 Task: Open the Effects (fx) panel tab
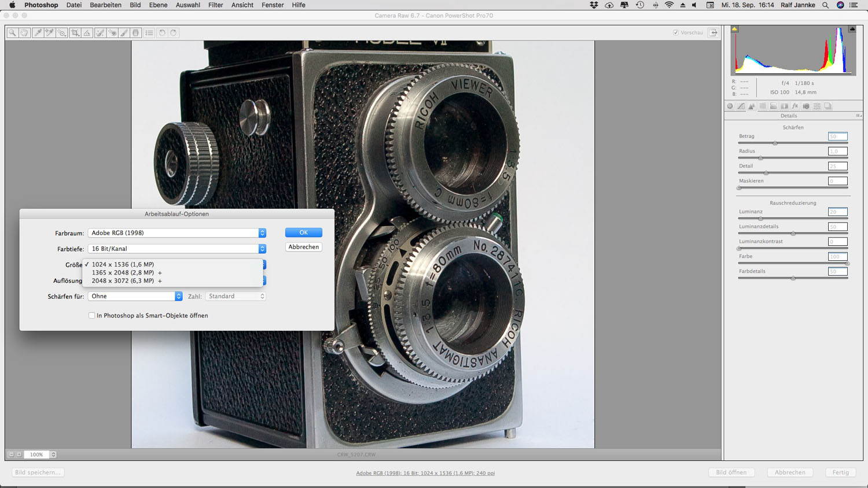[795, 106]
